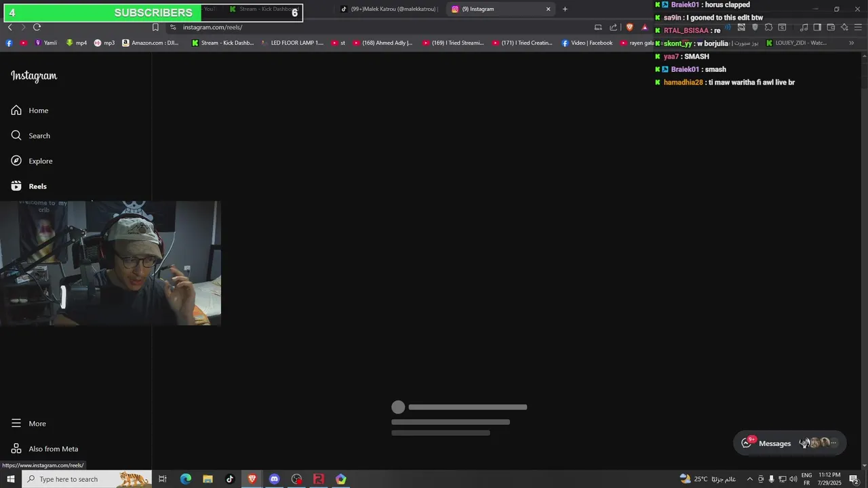
Task: Click the ENG FR language indicator
Action: pos(807,479)
